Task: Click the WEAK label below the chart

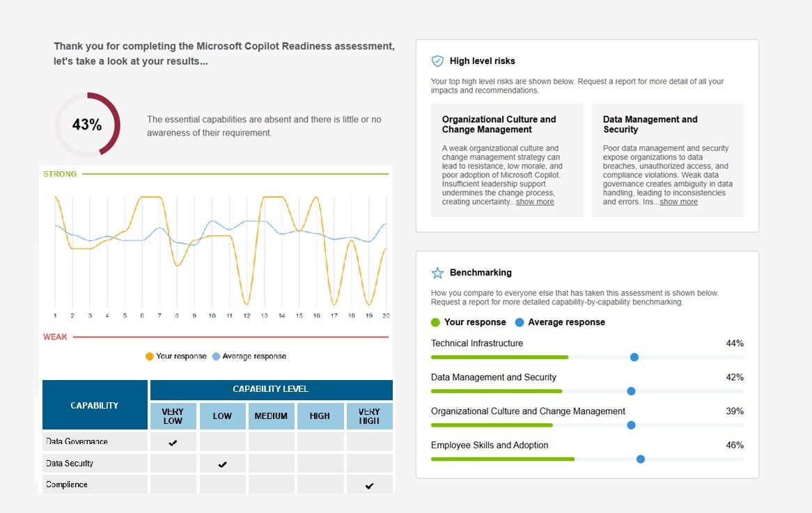Action: 55,336
